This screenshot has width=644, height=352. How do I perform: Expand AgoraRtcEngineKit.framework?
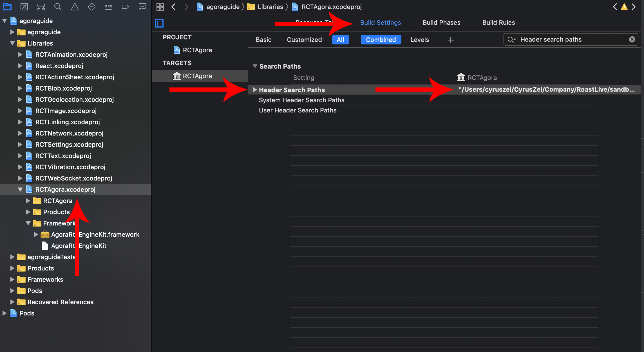(x=36, y=234)
